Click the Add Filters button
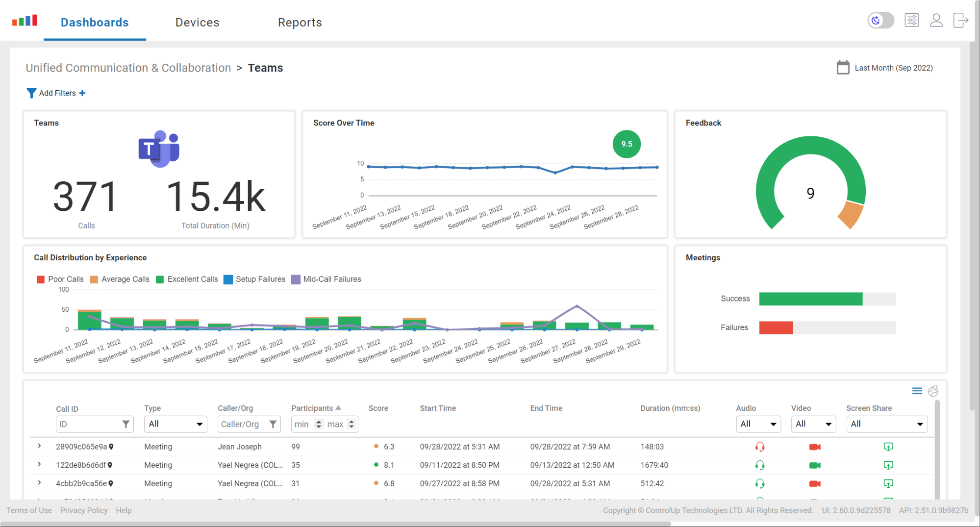980x527 pixels. coord(56,93)
